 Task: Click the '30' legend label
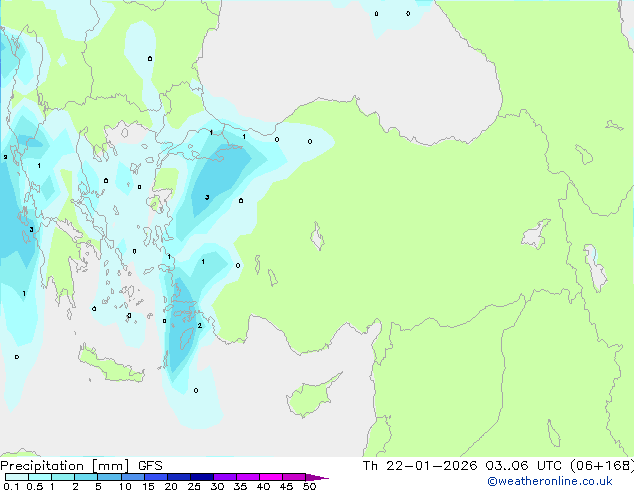(217, 486)
